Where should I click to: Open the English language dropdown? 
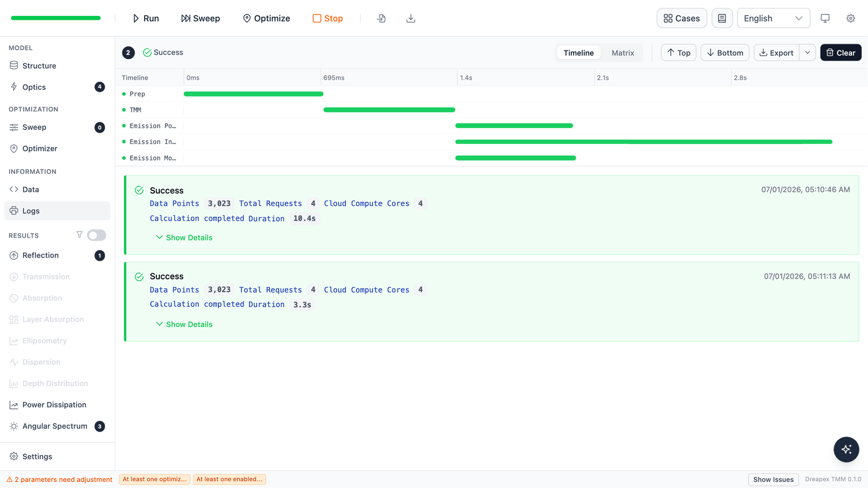point(774,18)
